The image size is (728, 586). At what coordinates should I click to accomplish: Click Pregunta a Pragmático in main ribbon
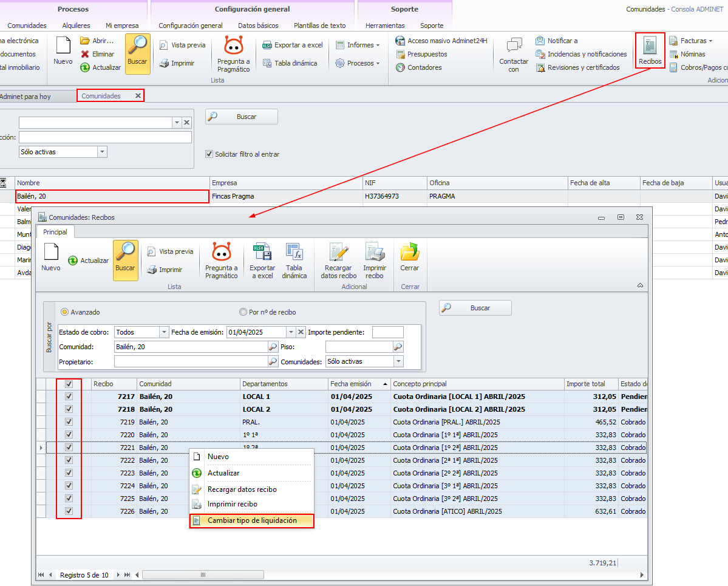(x=234, y=54)
